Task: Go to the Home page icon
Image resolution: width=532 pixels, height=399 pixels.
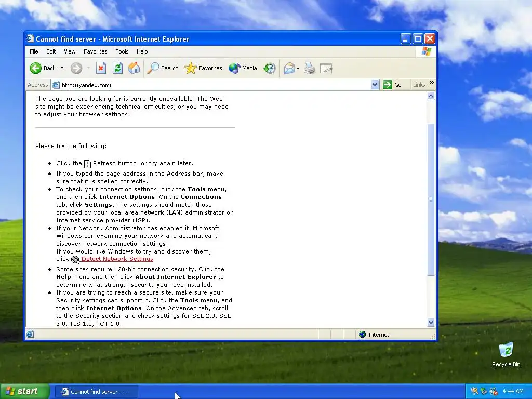Action: click(x=134, y=68)
